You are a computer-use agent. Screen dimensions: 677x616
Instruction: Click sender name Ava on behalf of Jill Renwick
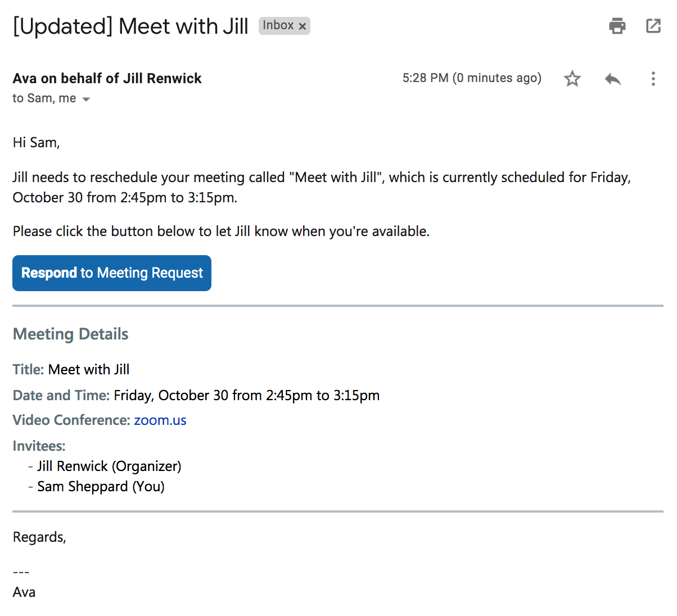[x=107, y=78]
